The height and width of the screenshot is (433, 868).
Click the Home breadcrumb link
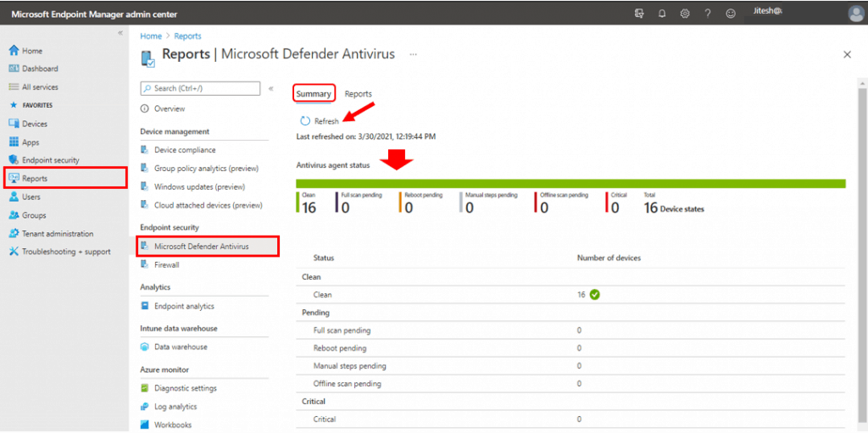coord(151,36)
